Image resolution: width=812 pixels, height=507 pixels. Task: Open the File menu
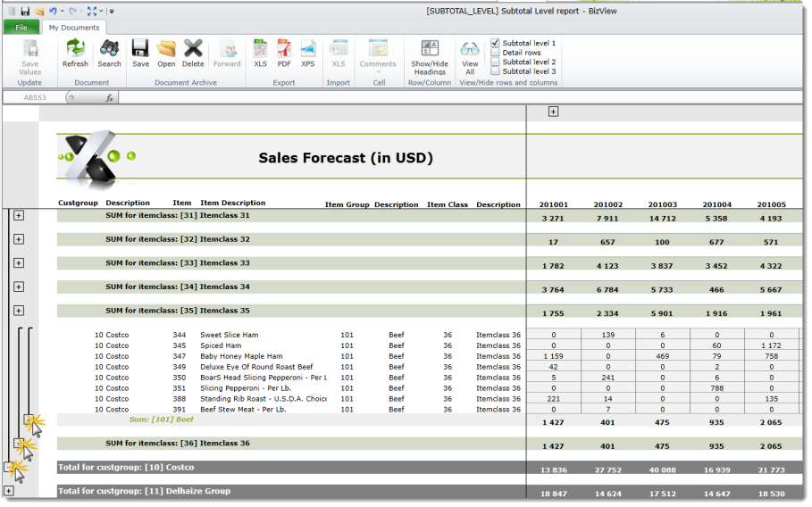click(21, 28)
